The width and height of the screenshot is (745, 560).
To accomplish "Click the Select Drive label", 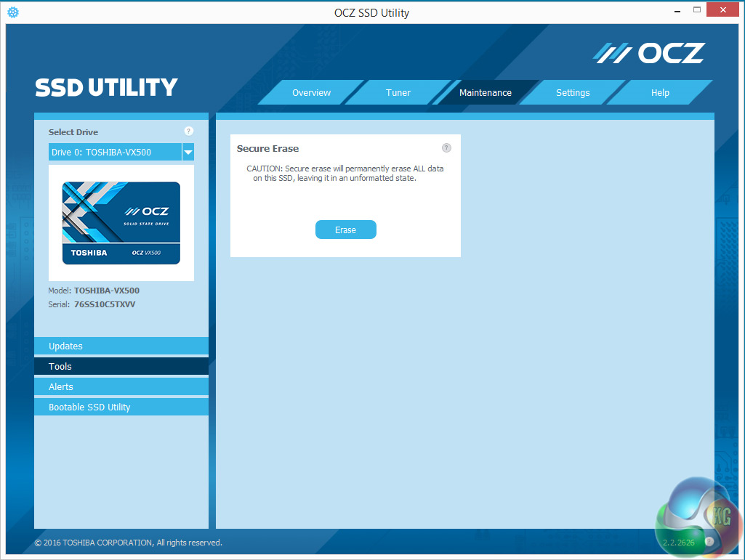I will pos(73,132).
